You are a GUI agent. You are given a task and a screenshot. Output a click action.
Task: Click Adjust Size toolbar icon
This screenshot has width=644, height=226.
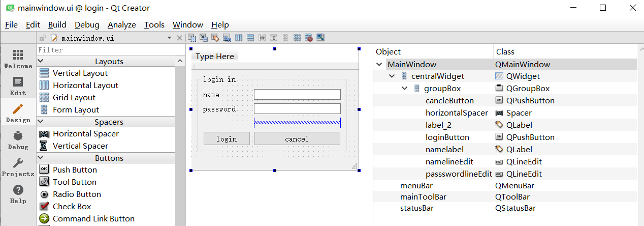pos(320,38)
